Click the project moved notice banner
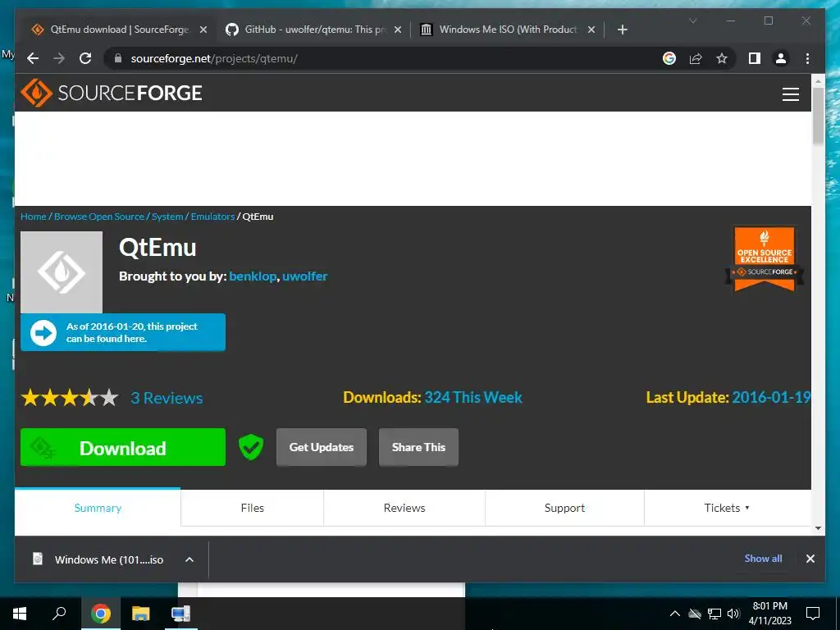This screenshot has height=630, width=840. point(123,332)
